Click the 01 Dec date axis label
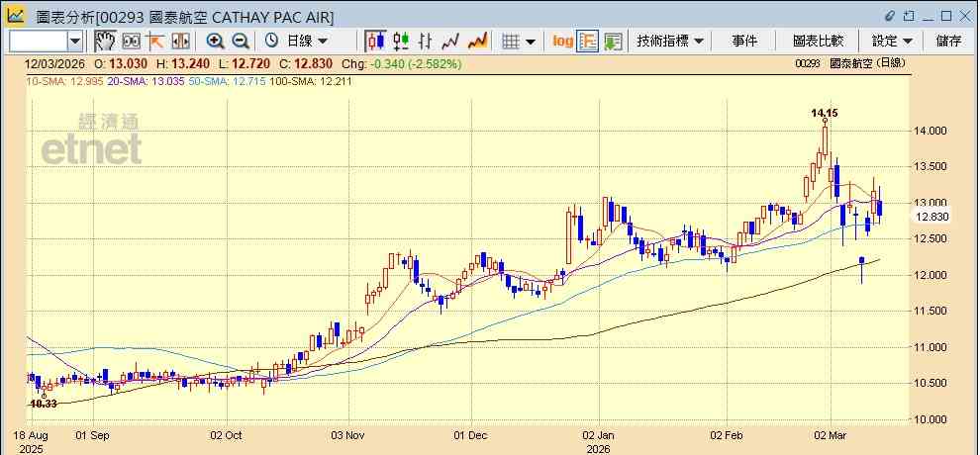This screenshot has width=980, height=455. [x=470, y=435]
